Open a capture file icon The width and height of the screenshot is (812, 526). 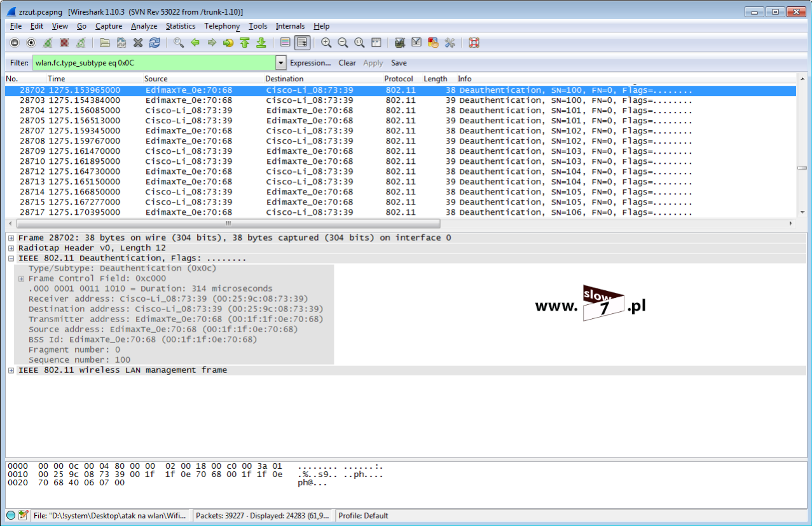(x=105, y=43)
